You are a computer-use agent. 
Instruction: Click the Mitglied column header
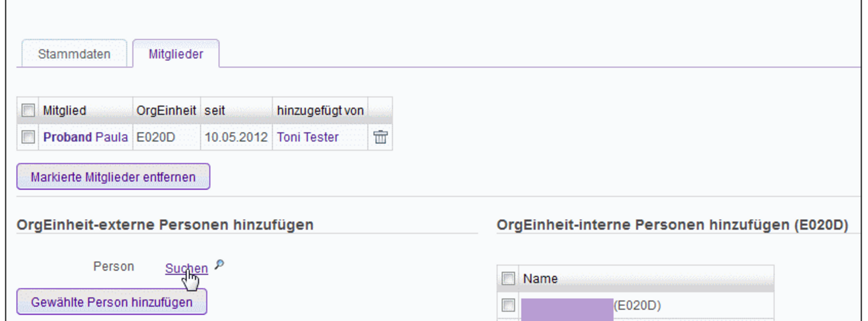64,111
